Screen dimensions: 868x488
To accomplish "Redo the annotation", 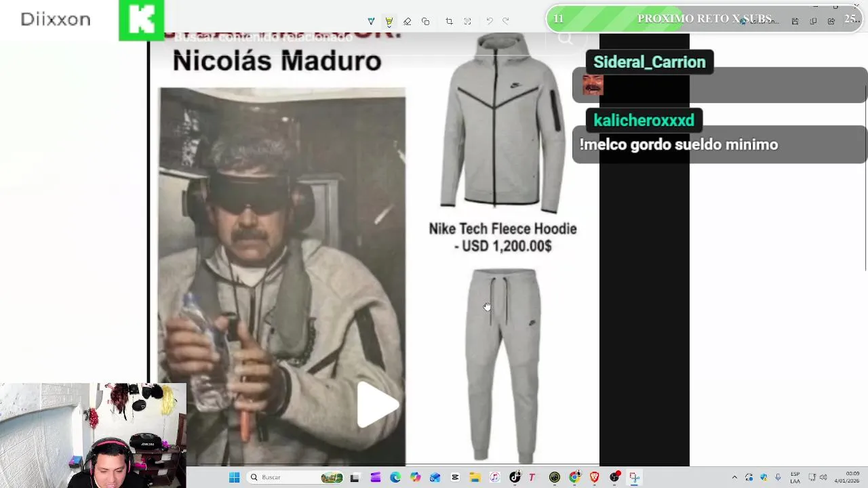I will click(x=505, y=22).
